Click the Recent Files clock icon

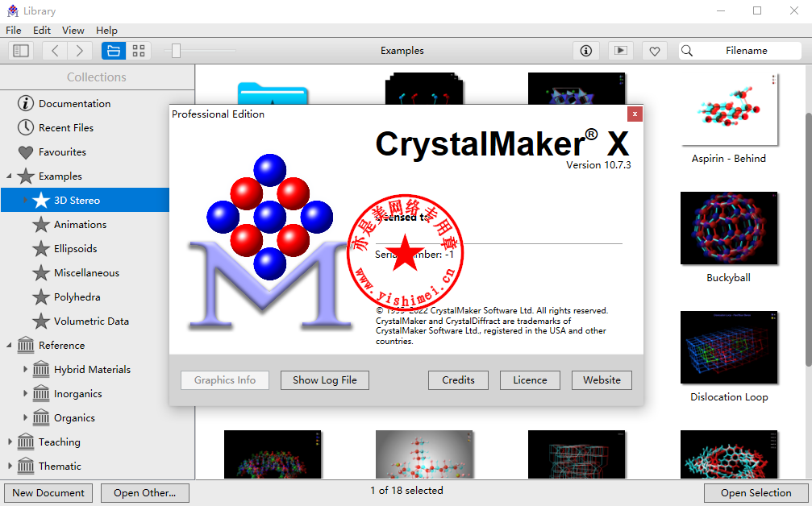(x=25, y=128)
